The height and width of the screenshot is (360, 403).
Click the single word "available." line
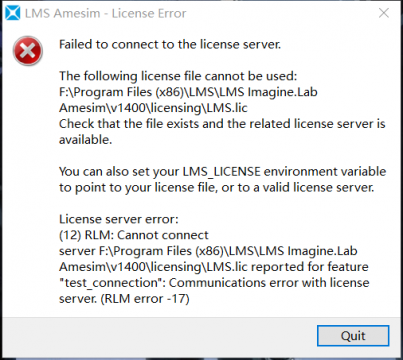click(86, 140)
